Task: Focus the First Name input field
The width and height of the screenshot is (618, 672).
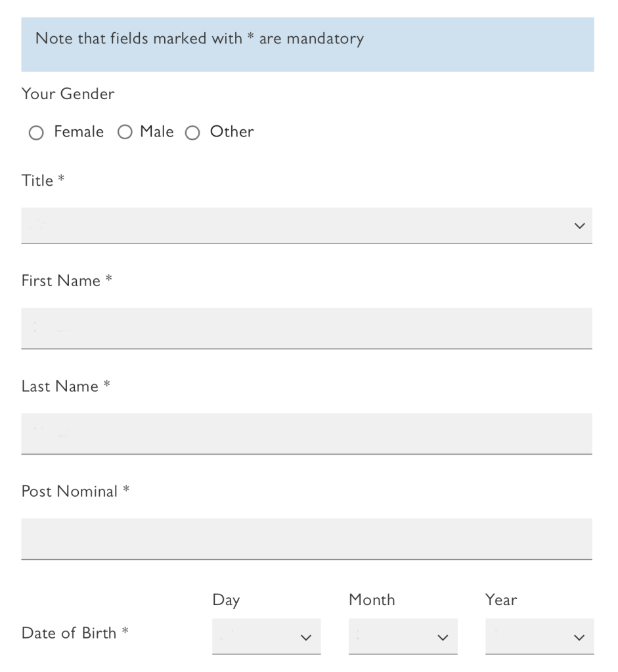Action: pos(306,327)
